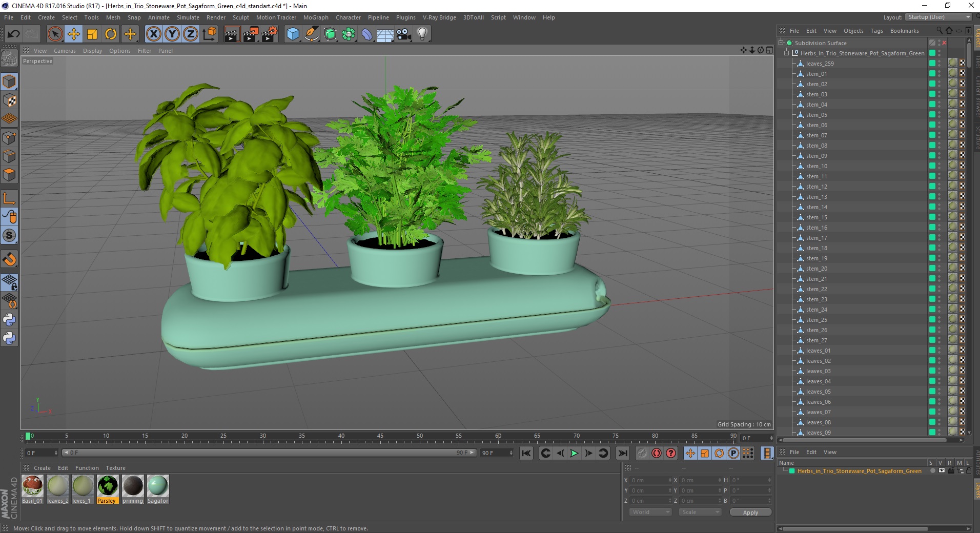Open the MoGraph menu
Viewport: 980px width, 533px height.
coord(316,17)
